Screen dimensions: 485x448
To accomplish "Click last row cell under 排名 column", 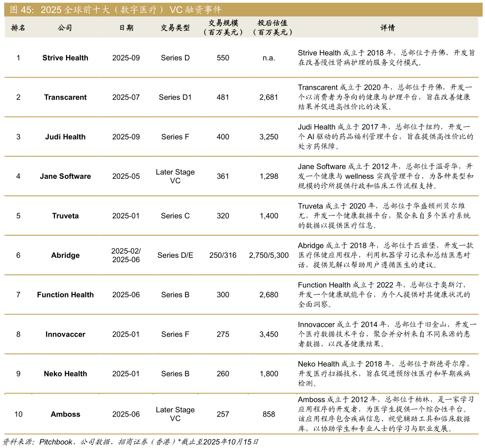I will point(18,413).
